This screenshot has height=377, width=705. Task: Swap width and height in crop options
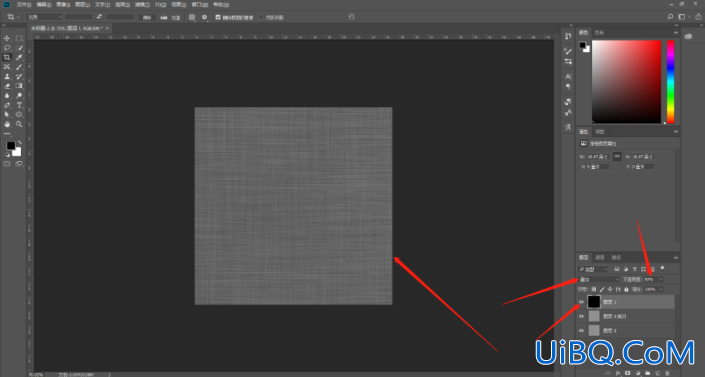[x=99, y=17]
